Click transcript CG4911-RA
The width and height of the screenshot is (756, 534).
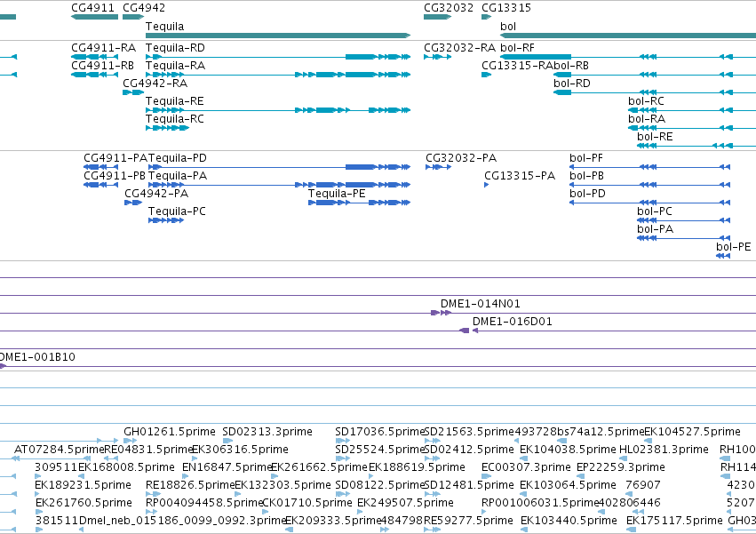pos(94,57)
